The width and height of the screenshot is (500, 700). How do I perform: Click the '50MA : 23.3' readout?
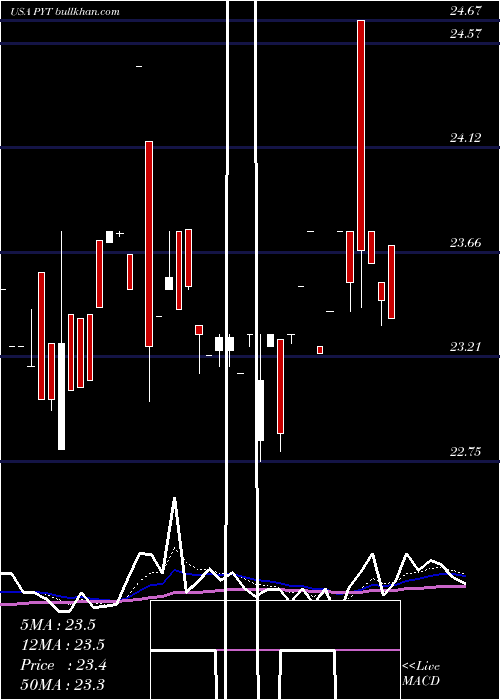click(62, 684)
